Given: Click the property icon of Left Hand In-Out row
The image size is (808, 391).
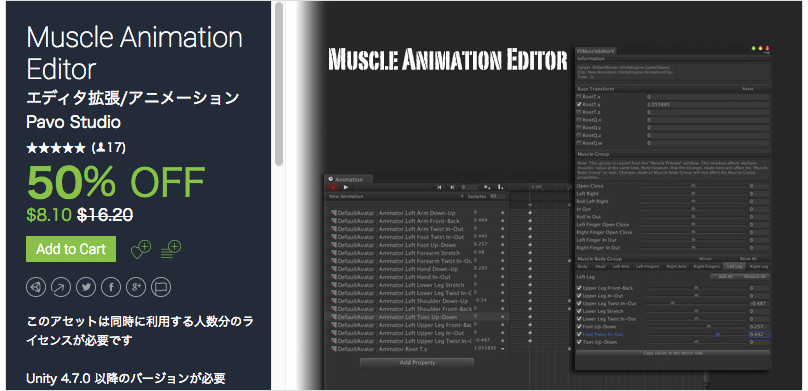Looking at the screenshot, I should [333, 277].
